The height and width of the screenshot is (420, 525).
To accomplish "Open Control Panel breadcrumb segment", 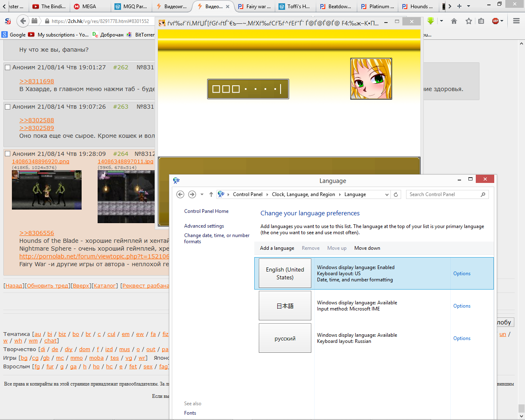I will tap(248, 194).
